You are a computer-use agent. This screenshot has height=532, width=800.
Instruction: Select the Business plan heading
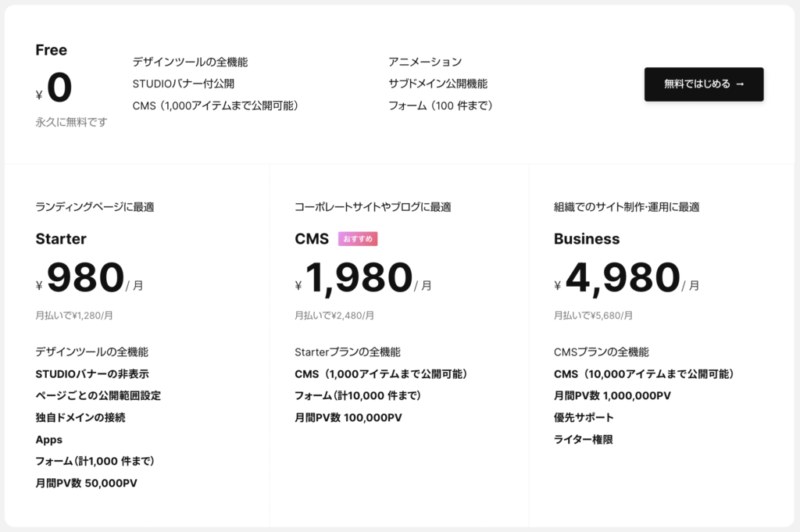pos(587,239)
